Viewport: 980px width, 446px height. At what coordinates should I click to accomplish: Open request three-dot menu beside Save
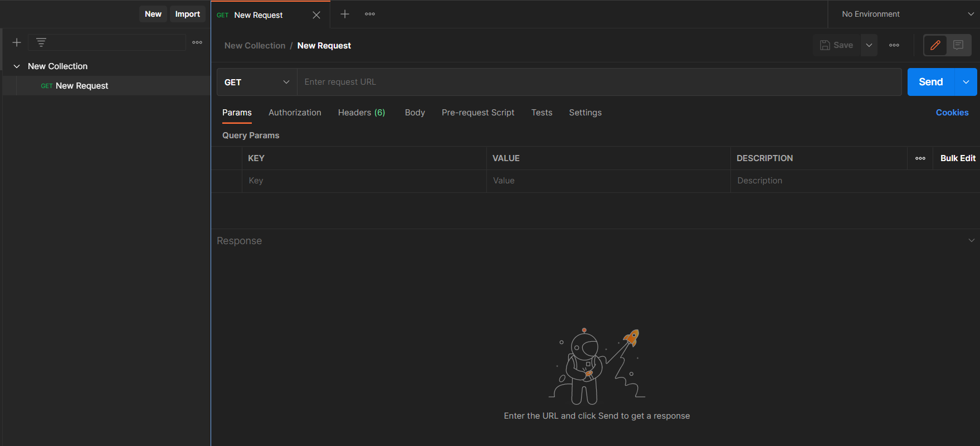tap(894, 45)
